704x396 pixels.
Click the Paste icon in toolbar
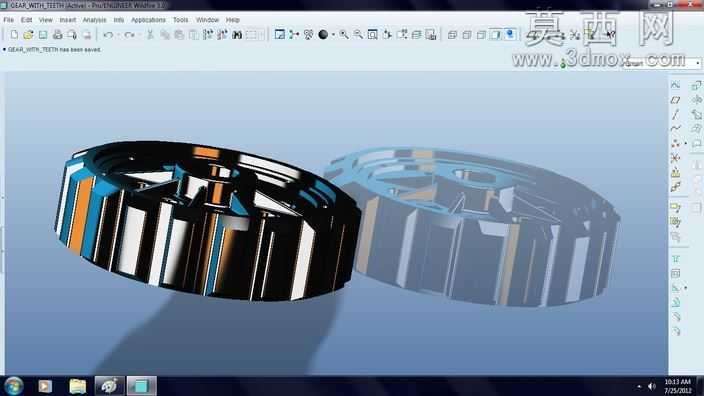pos(179,35)
